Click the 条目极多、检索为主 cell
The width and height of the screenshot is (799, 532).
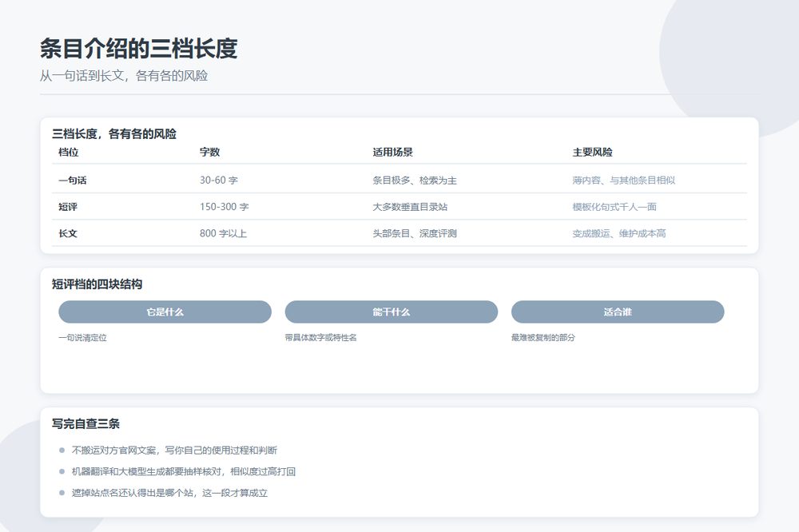414,180
